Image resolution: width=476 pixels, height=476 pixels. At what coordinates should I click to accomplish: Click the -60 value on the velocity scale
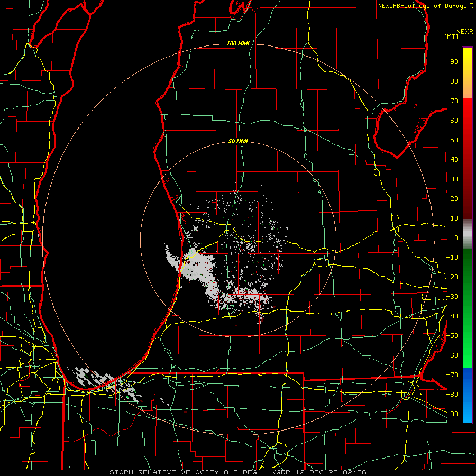[x=452, y=355]
